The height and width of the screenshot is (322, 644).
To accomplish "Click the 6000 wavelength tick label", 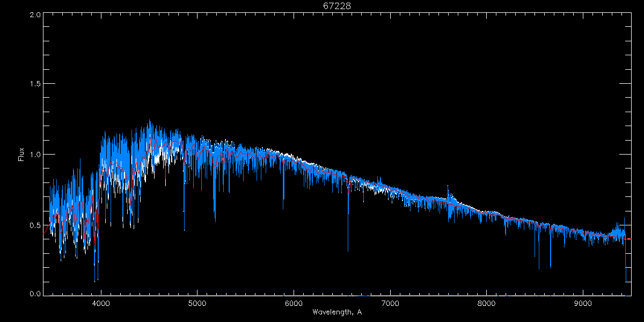I will [294, 302].
